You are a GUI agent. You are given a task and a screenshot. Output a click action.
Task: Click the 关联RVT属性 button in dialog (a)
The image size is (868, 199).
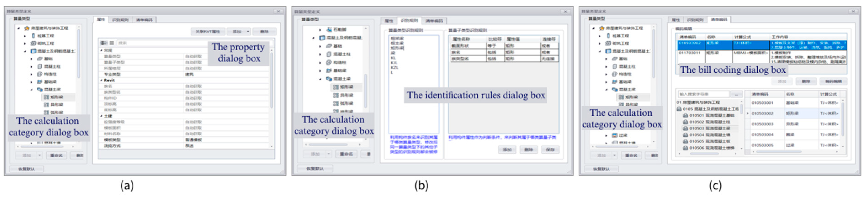click(207, 31)
